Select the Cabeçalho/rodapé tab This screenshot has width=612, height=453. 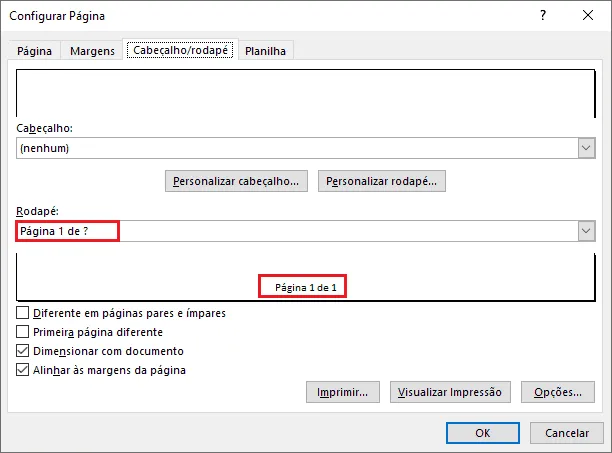coord(181,50)
